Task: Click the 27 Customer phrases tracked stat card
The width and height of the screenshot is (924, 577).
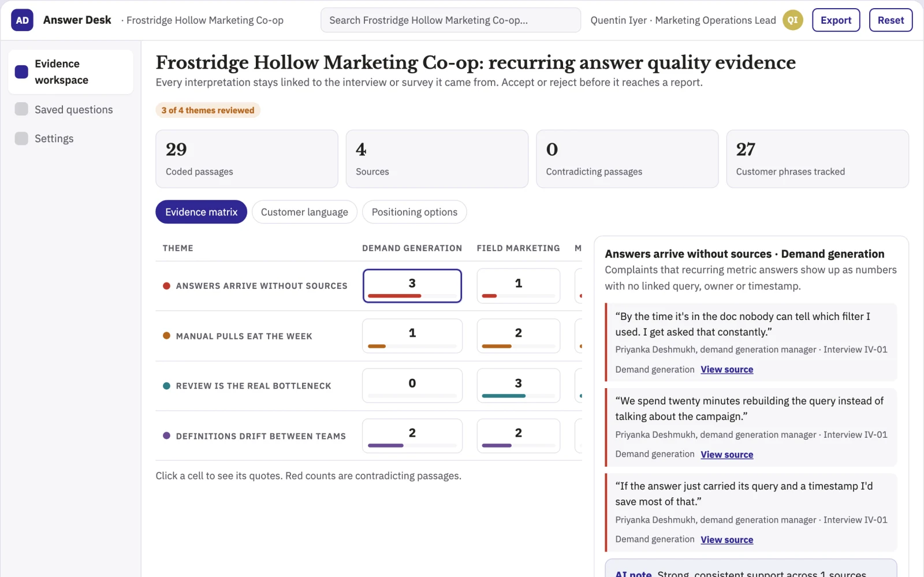Action: [818, 159]
